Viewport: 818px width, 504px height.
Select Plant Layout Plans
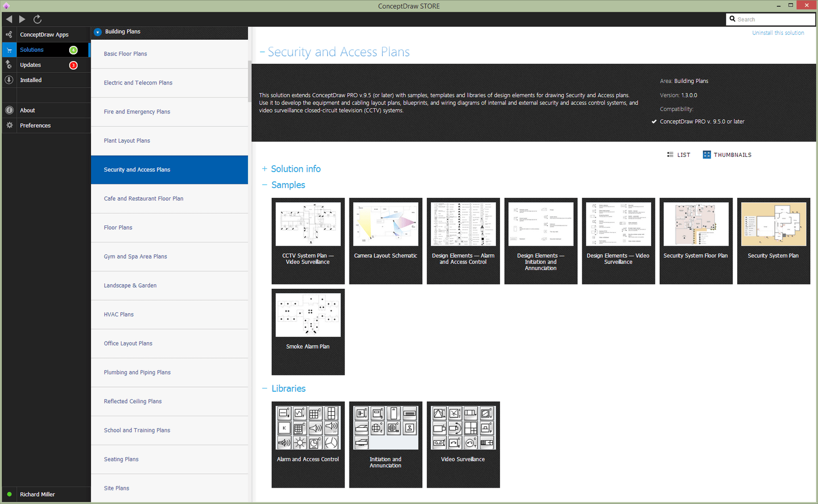[170, 141]
